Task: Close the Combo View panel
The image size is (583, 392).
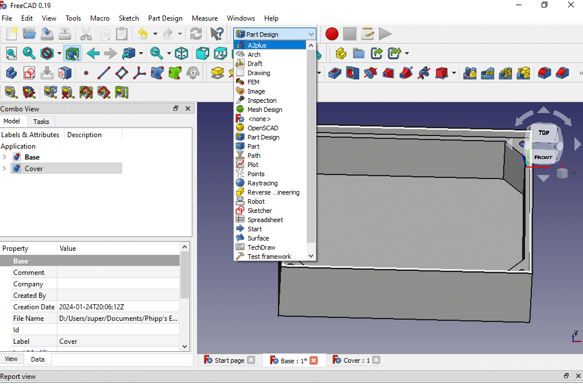Action: [188, 108]
